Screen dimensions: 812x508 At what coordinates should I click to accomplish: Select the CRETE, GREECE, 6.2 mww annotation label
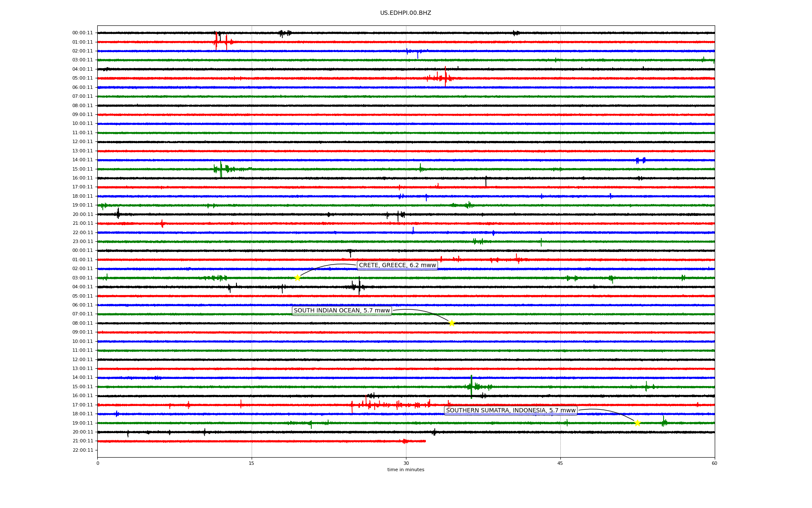[398, 265]
